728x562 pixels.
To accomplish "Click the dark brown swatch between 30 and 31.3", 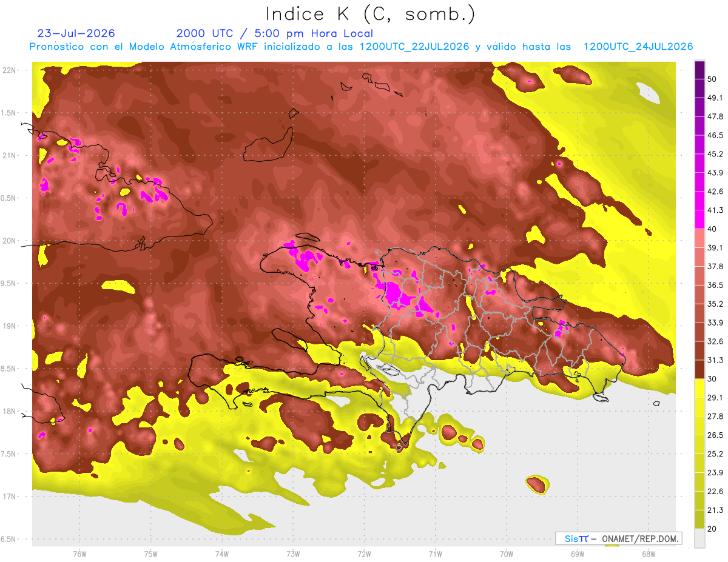I will pos(699,369).
